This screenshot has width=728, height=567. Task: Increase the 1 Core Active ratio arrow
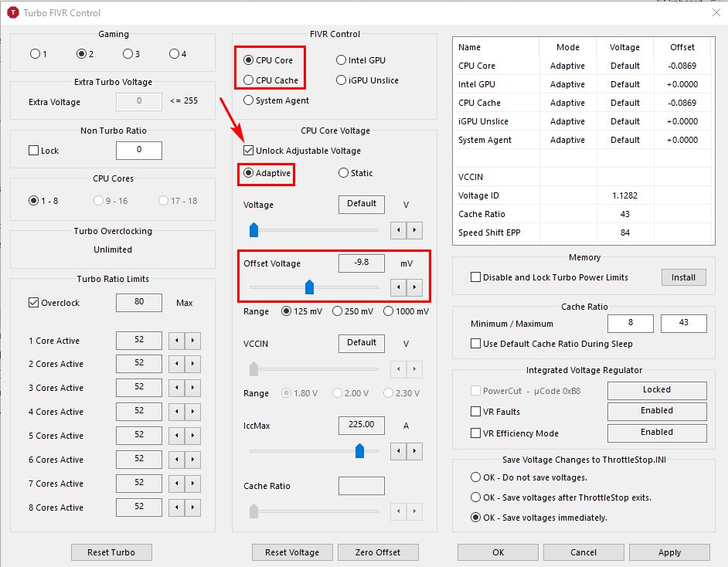point(192,341)
